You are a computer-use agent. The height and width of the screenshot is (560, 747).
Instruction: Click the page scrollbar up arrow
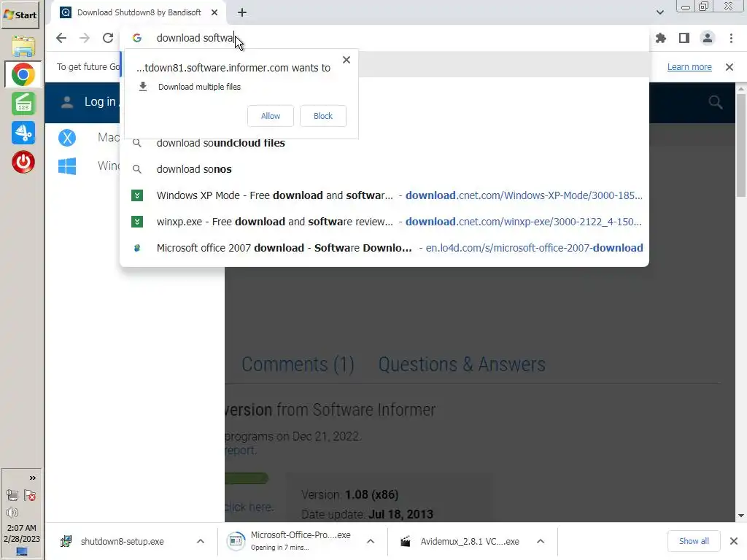tap(741, 89)
